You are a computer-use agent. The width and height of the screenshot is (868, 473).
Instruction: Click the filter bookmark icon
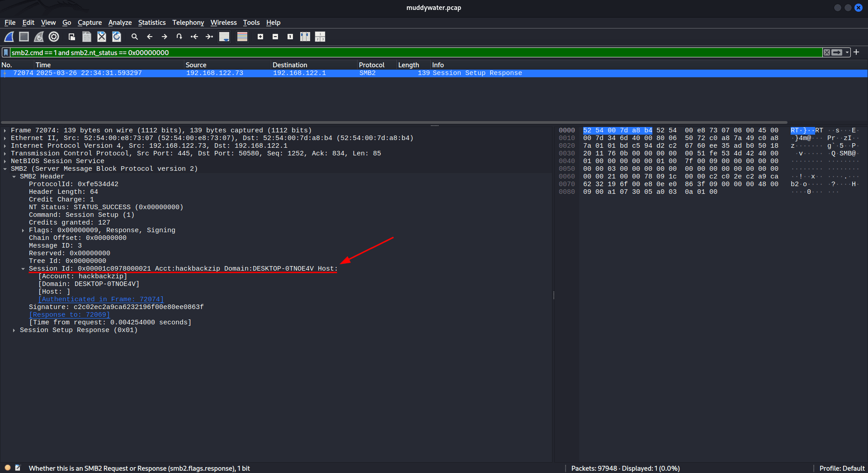click(x=6, y=53)
